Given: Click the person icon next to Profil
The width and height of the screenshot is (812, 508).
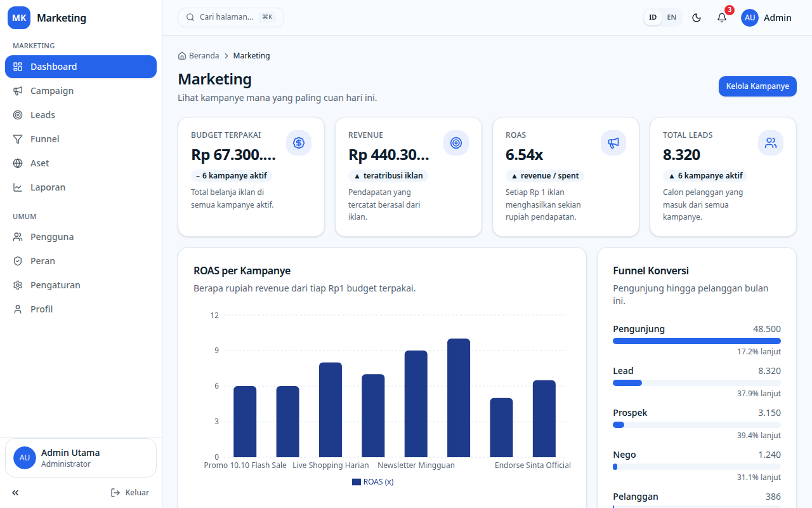Looking at the screenshot, I should coord(18,309).
